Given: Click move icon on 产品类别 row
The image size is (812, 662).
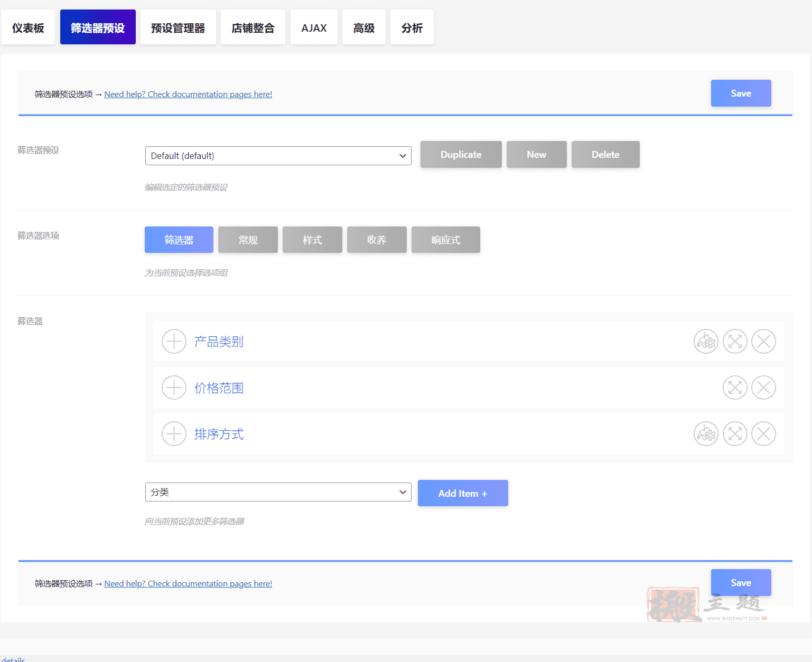Looking at the screenshot, I should click(x=735, y=342).
